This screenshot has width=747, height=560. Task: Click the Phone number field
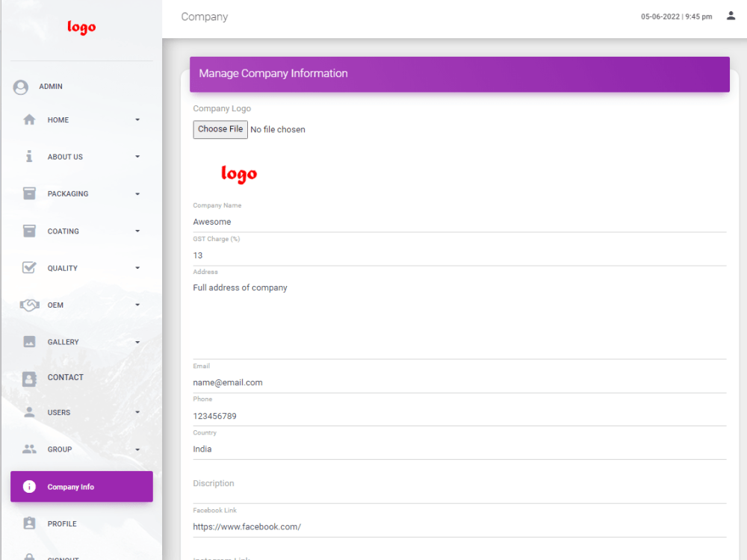(x=459, y=416)
